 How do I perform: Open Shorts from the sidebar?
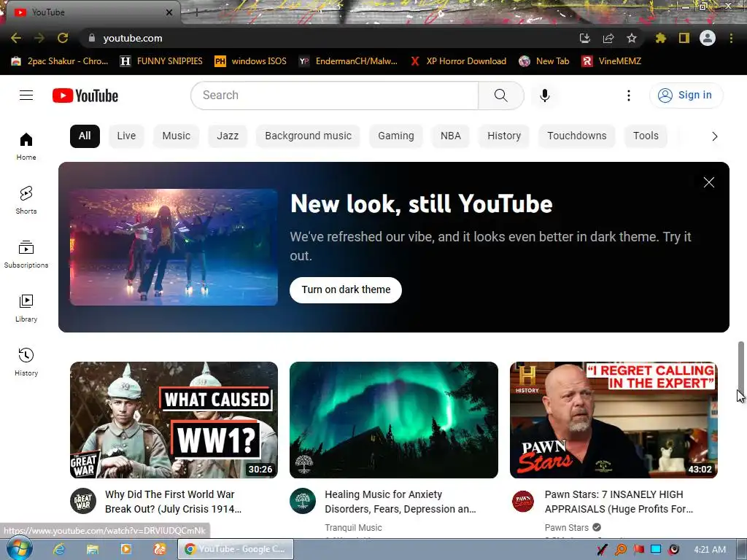tap(26, 200)
